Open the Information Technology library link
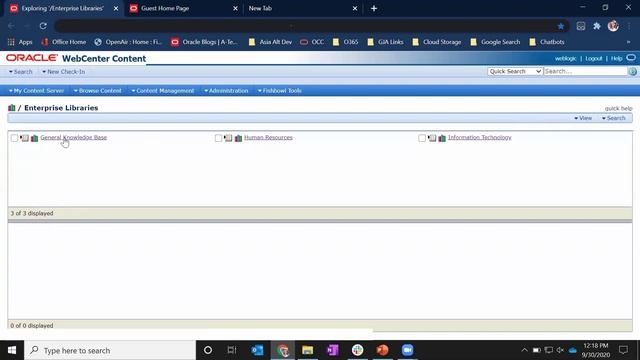Viewport: 640px width, 360px height. [x=480, y=138]
